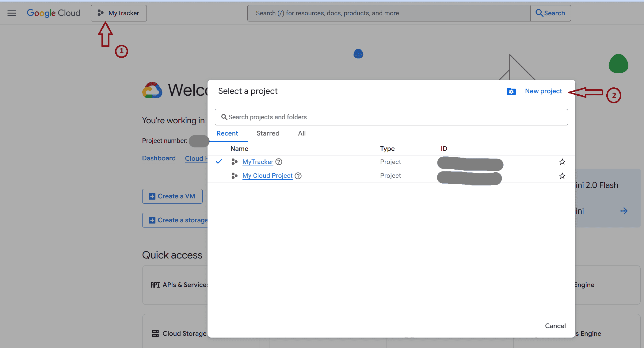
Task: Open the MyTracker project picker
Action: pos(119,13)
